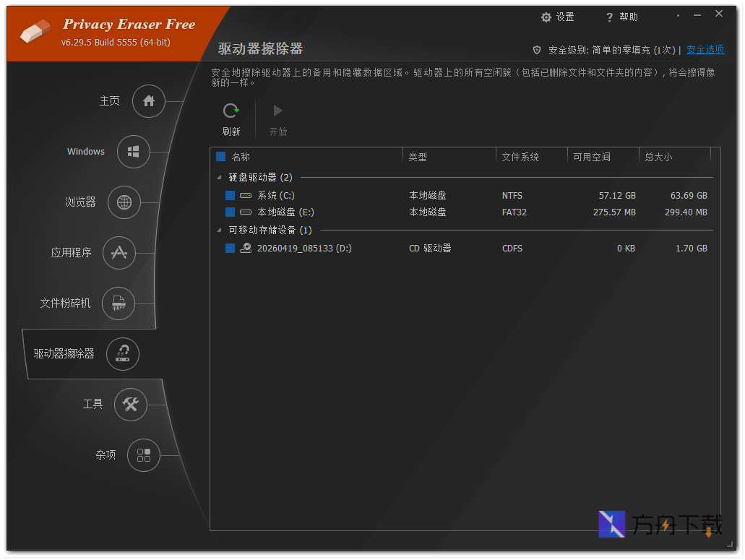Go to the Windows menu label

tap(85, 152)
